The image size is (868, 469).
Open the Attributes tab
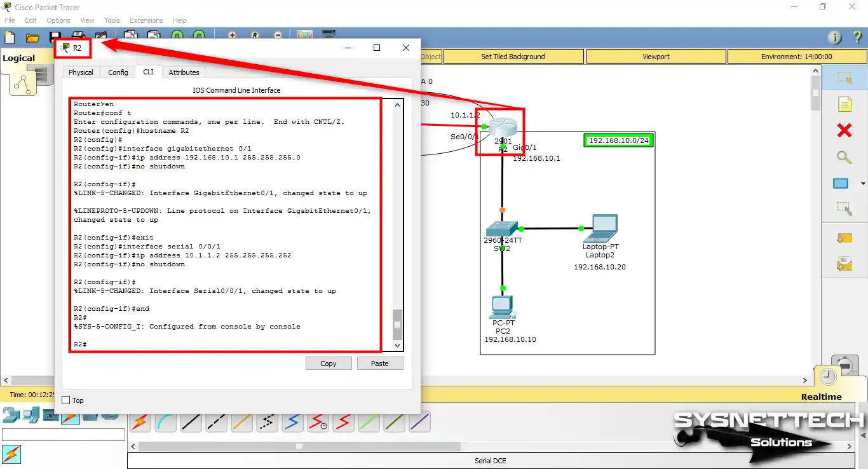pyautogui.click(x=184, y=72)
